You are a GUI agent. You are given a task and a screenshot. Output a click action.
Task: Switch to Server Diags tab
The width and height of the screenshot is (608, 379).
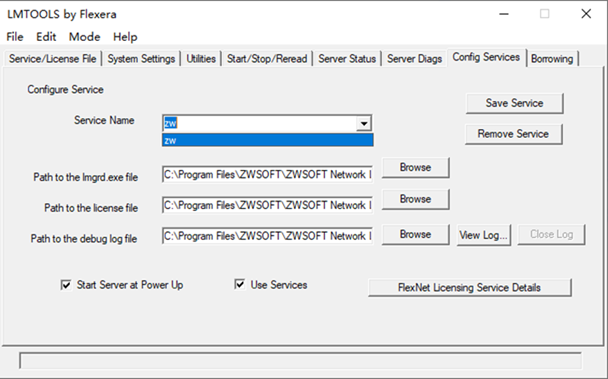click(415, 59)
